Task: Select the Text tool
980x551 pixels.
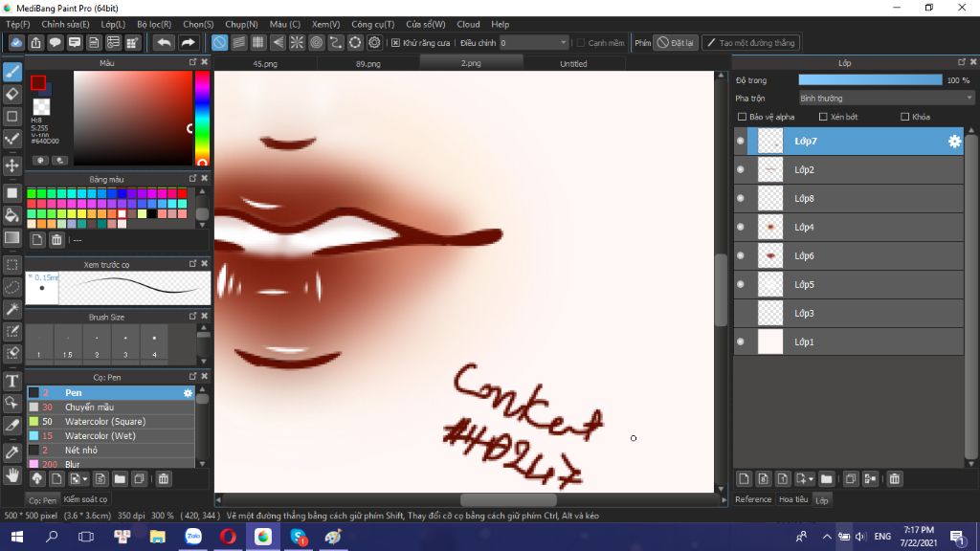Action: [x=11, y=381]
